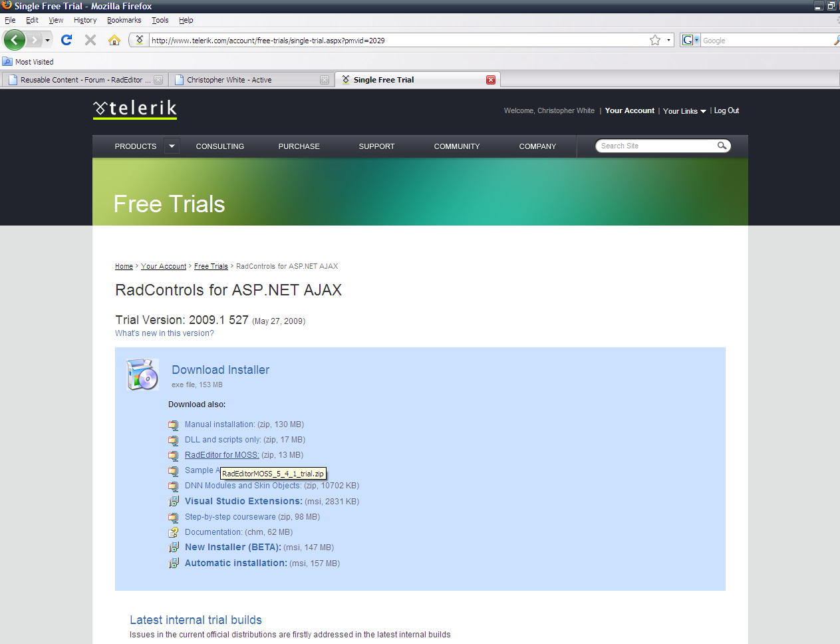Click the Visual Studio Extensions link
This screenshot has width=840, height=644.
click(x=243, y=502)
